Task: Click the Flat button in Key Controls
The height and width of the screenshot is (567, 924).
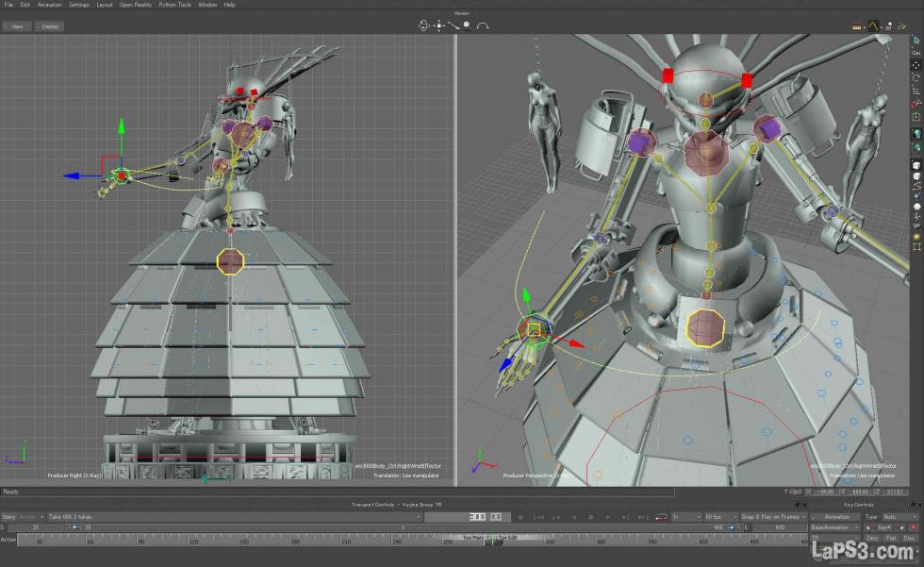Action: [x=891, y=538]
